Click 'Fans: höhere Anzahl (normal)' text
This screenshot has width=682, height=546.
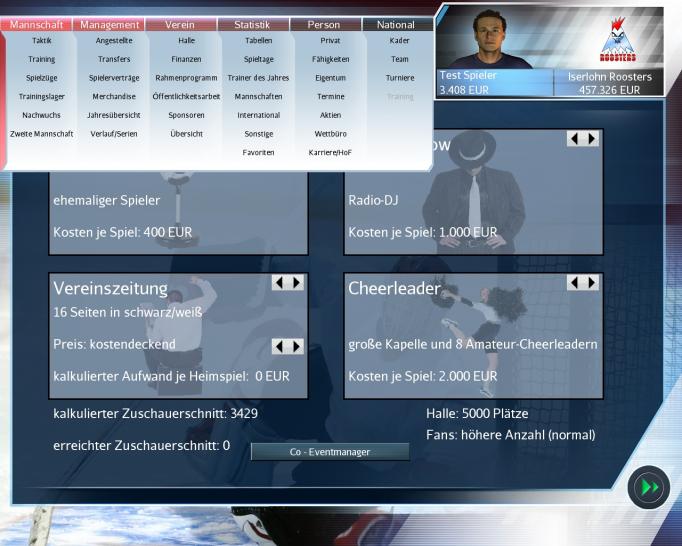(511, 435)
